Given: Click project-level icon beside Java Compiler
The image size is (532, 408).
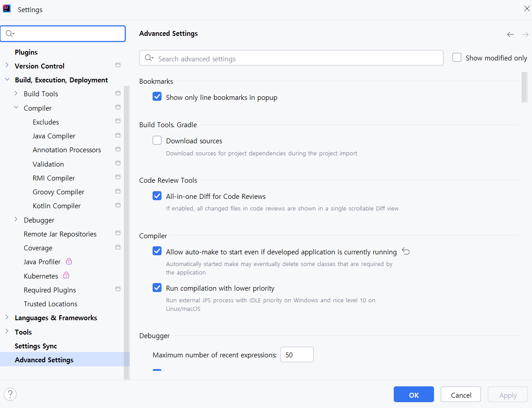Looking at the screenshot, I should pyautogui.click(x=118, y=135).
